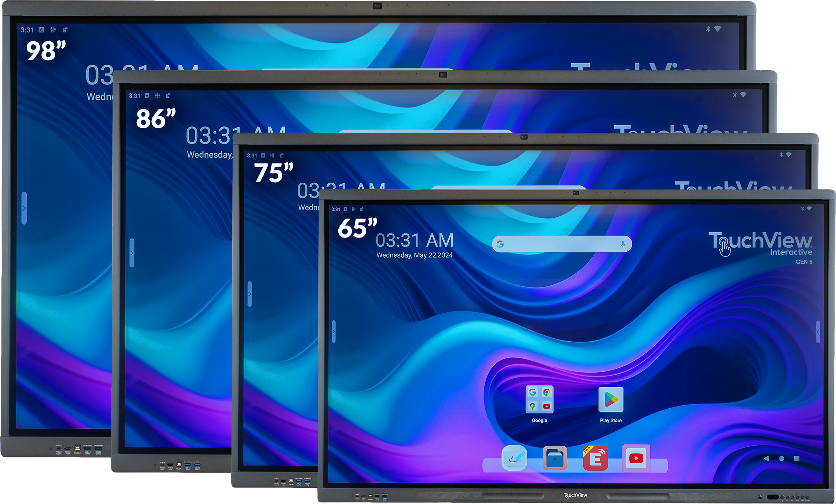The width and height of the screenshot is (836, 504).
Task: Click the keyboard A icon in 75" status bar
Action: click(x=263, y=155)
